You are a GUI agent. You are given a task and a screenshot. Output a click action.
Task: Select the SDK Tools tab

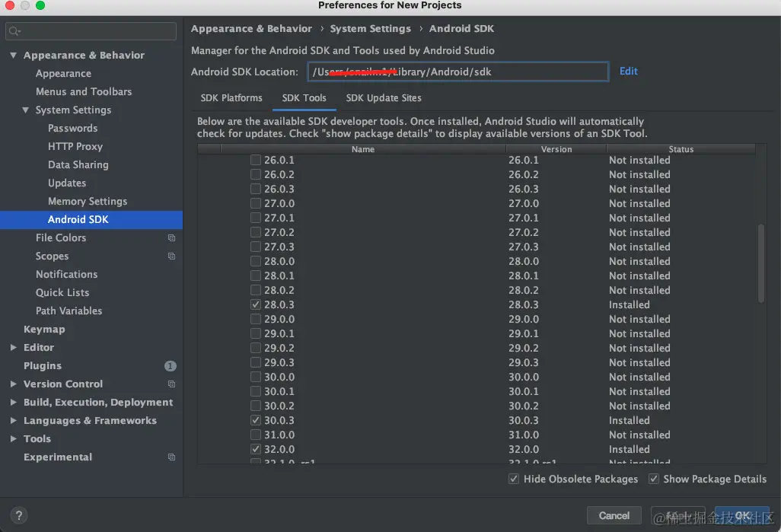coord(304,98)
